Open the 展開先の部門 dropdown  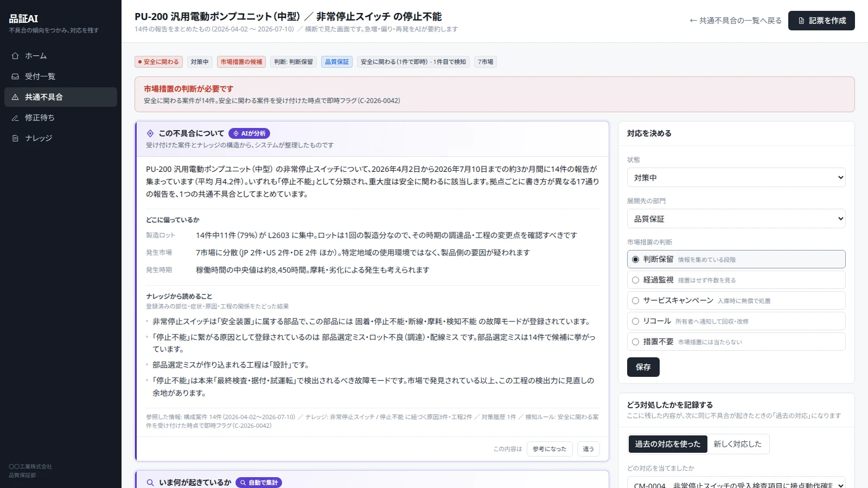pos(736,219)
